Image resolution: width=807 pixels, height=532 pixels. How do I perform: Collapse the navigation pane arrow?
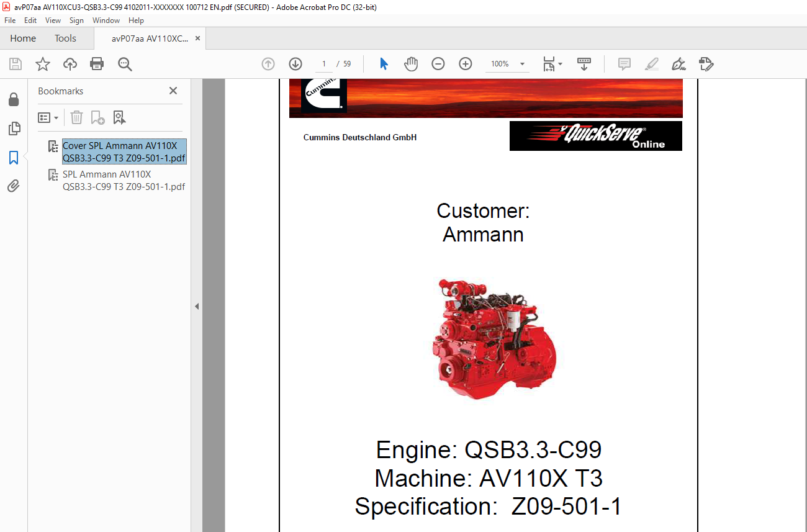(197, 306)
